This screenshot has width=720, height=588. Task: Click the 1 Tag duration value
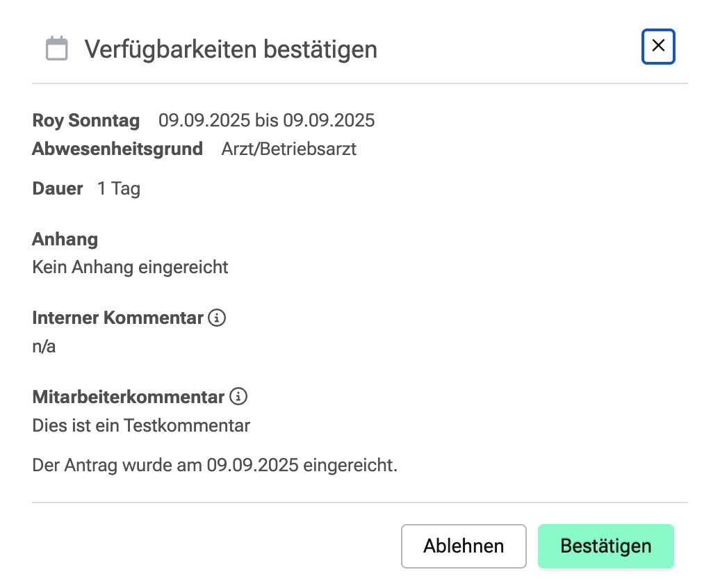tap(119, 188)
